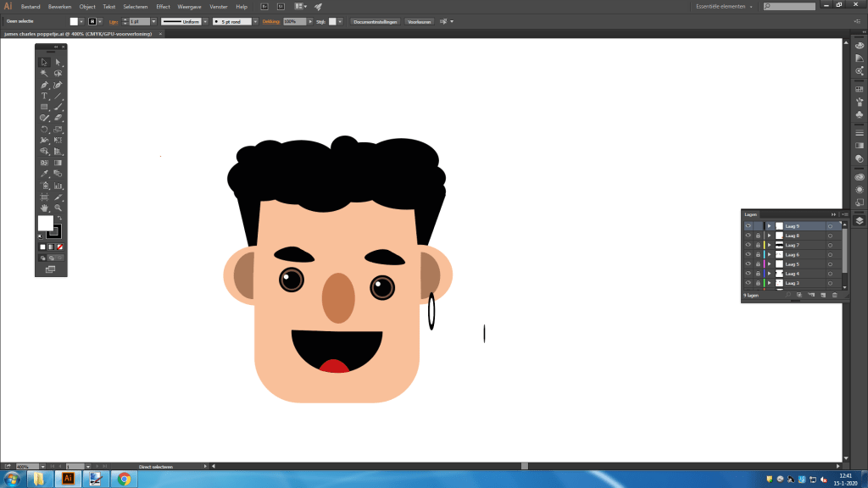The image size is (868, 488).
Task: Open the 5 pt rond brush dropdown
Action: pyautogui.click(x=255, y=20)
